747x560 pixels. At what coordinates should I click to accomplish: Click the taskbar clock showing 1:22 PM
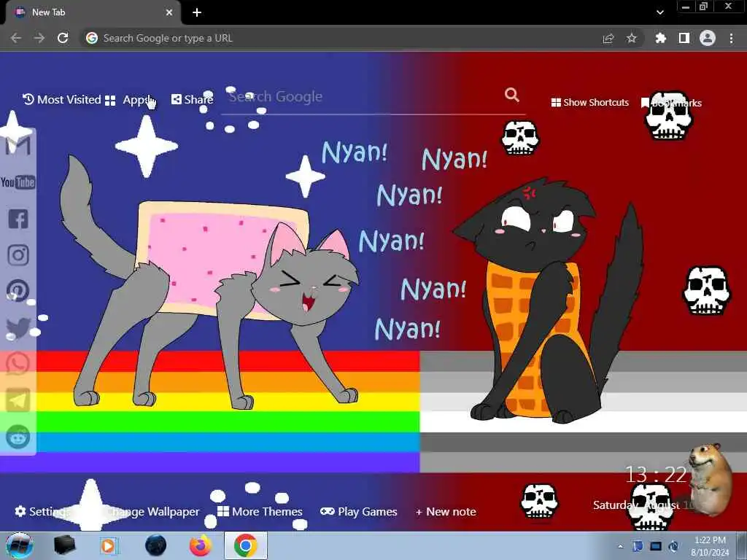710,546
